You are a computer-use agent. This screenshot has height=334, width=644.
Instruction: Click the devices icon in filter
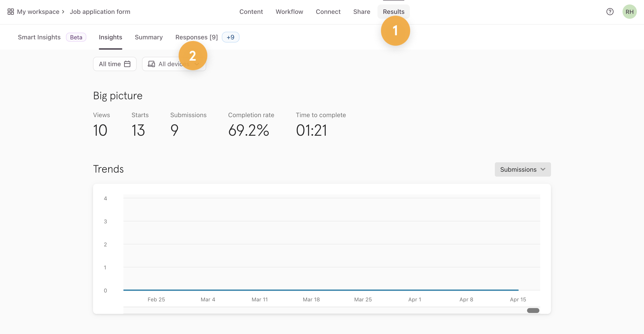[x=151, y=64]
